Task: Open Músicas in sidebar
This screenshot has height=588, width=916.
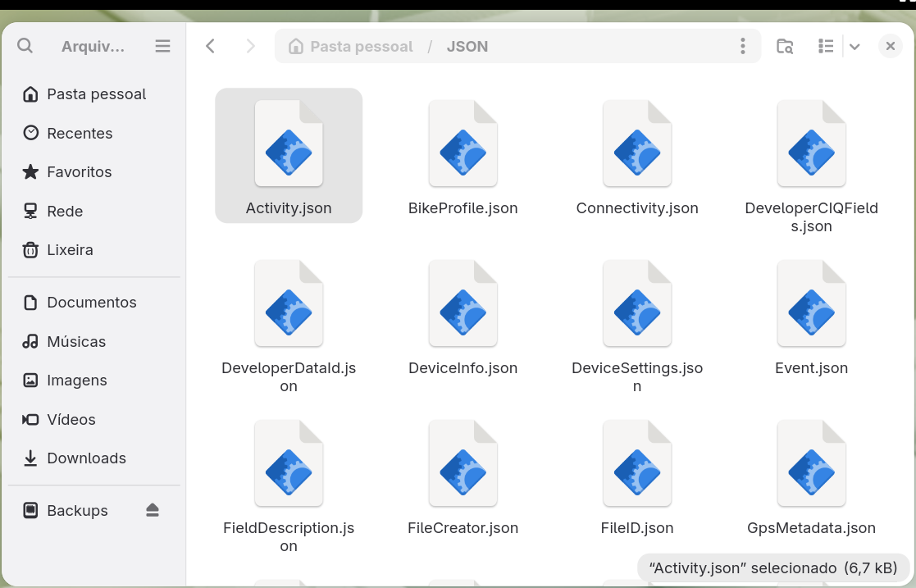Action: [x=94, y=341]
